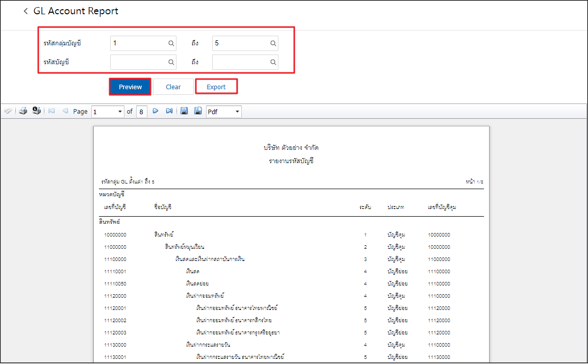Go to the previous report page
The height and width of the screenshot is (364, 588).
(x=65, y=111)
